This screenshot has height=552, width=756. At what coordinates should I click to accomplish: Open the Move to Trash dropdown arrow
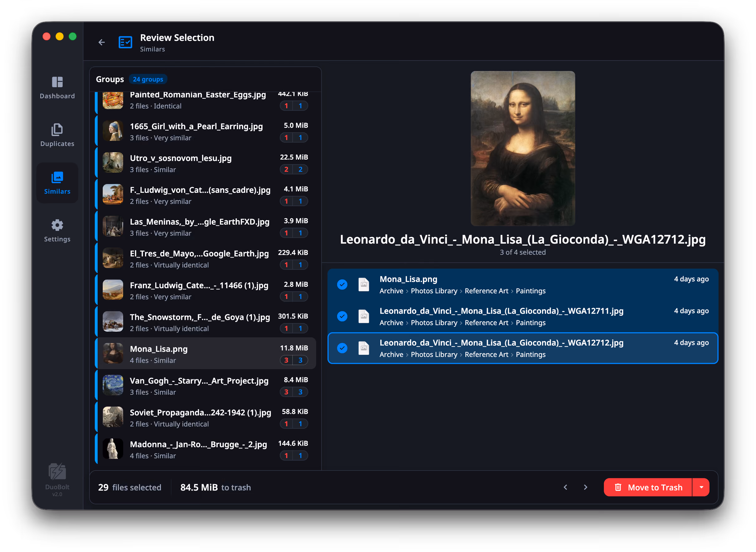point(701,487)
